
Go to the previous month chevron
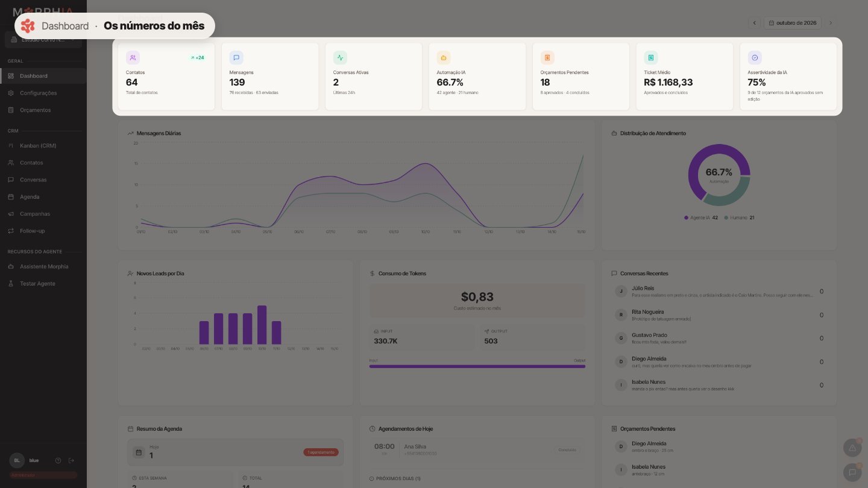[754, 23]
